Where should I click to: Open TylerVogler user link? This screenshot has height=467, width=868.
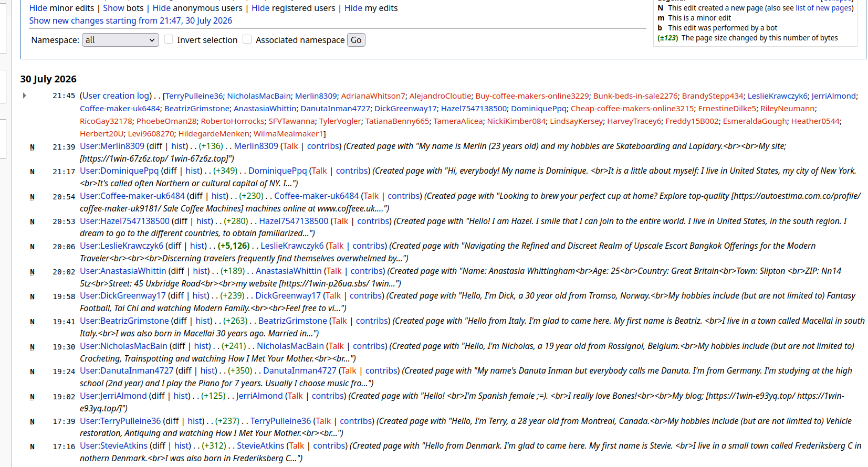(340, 121)
